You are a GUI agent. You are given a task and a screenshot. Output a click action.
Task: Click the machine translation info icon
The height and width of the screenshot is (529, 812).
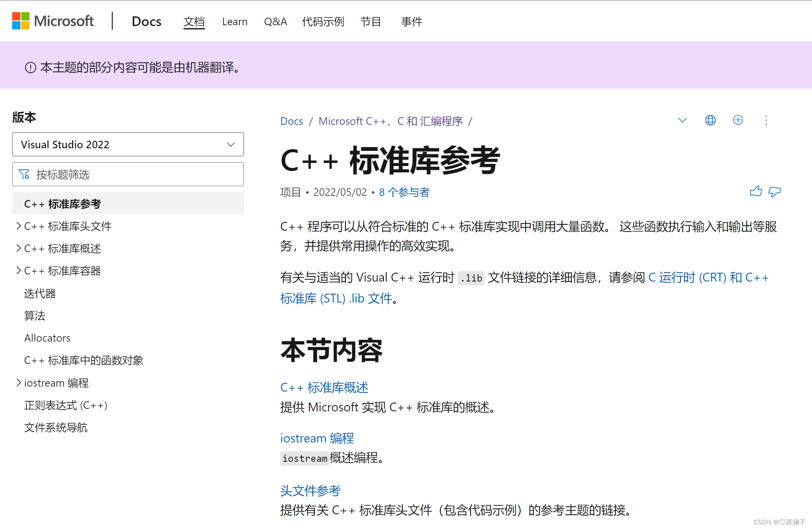(x=31, y=68)
